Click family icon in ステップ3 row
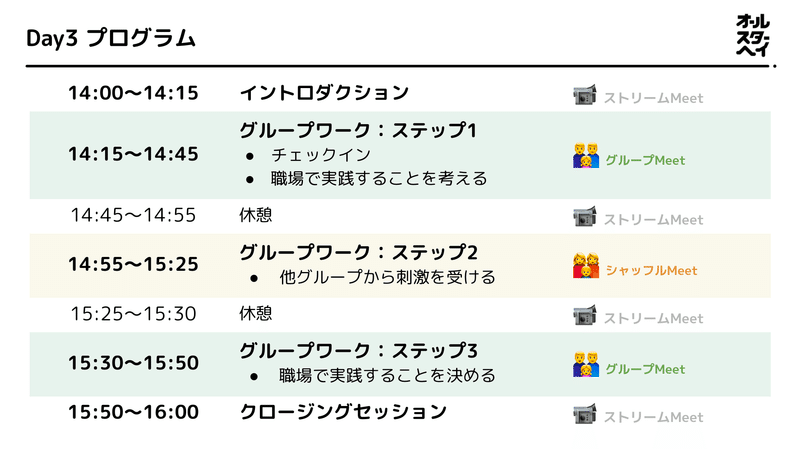Image resolution: width=800 pixels, height=449 pixels. 586,364
